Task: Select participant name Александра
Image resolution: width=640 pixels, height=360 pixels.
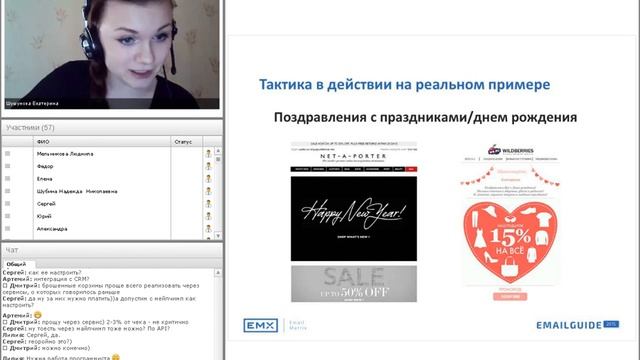Action: 52,229
